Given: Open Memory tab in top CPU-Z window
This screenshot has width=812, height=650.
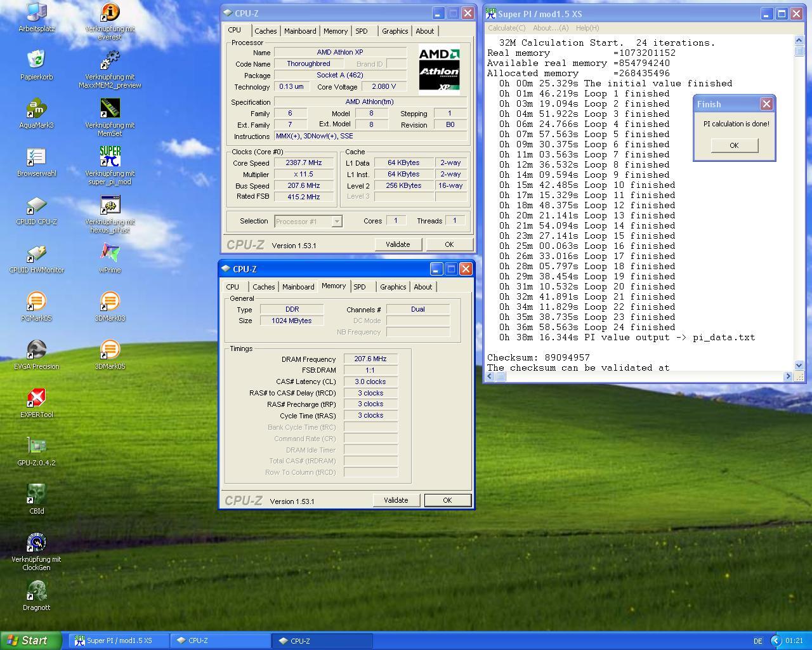Looking at the screenshot, I should click(x=335, y=31).
